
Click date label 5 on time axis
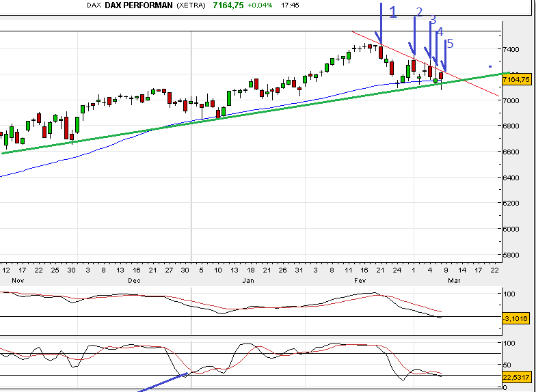pyautogui.click(x=201, y=270)
